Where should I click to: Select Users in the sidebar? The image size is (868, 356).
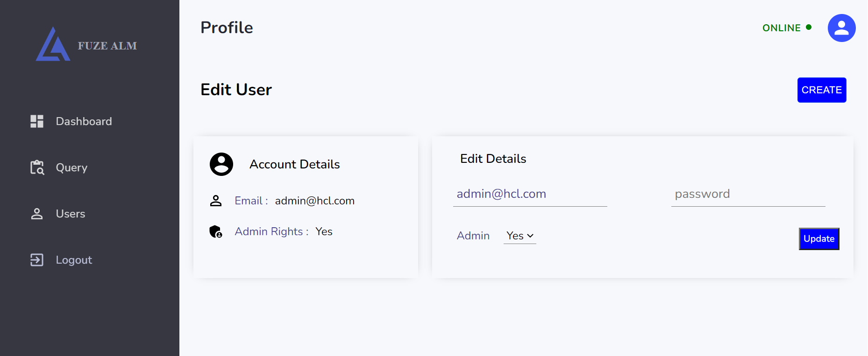[71, 214]
